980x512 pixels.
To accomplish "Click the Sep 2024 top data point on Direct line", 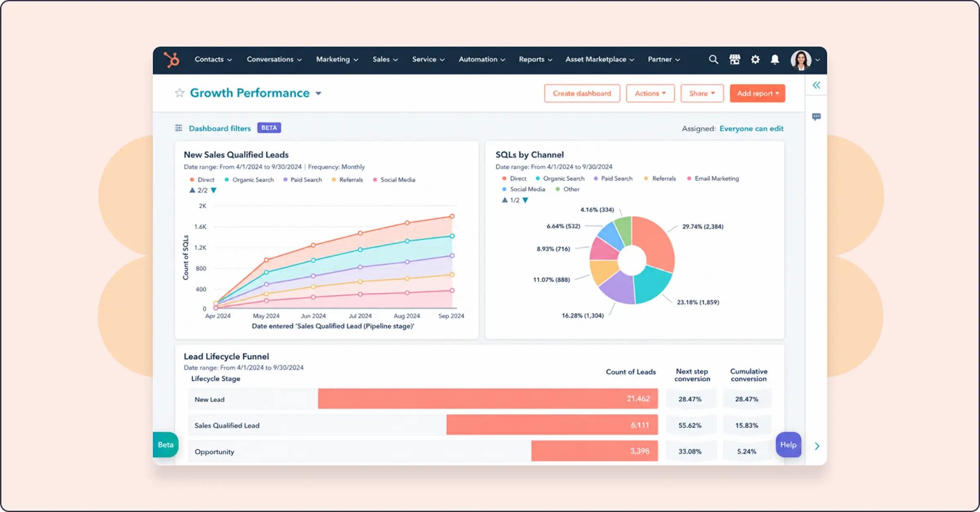I will coord(452,216).
